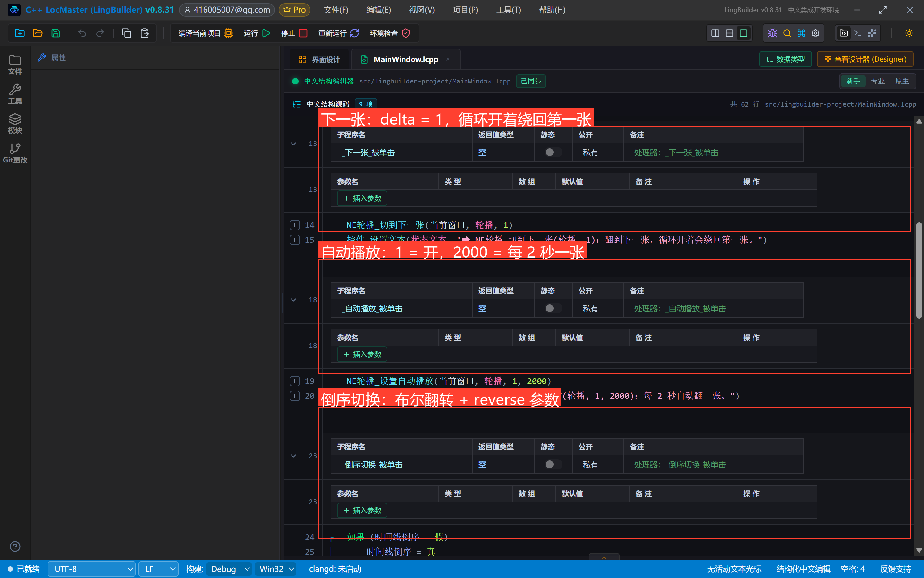Open the Win32 platform dropdown
924x578 pixels.
tap(276, 569)
